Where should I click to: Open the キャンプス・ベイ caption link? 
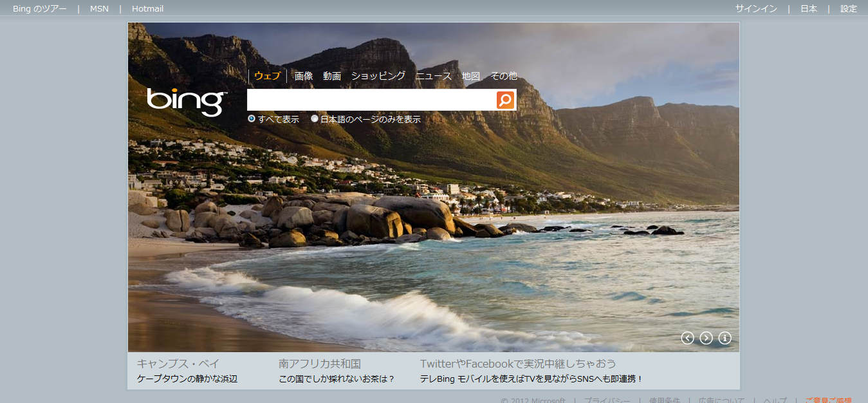pos(178,364)
